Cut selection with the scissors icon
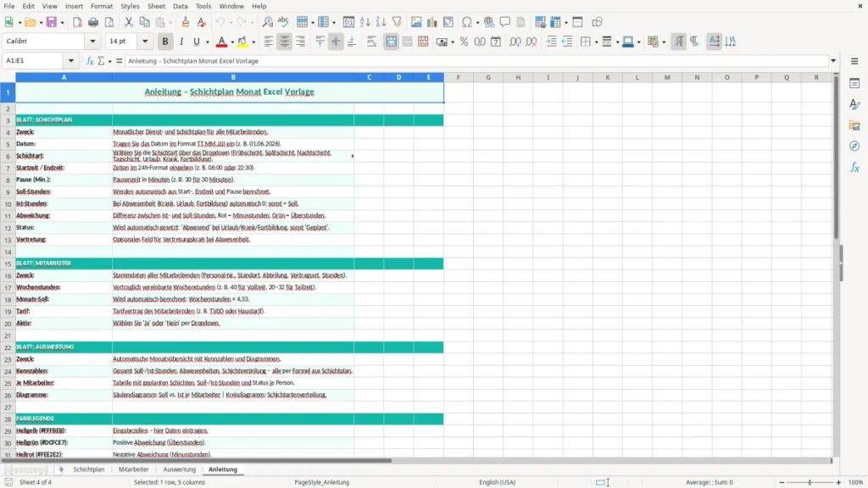 point(129,22)
